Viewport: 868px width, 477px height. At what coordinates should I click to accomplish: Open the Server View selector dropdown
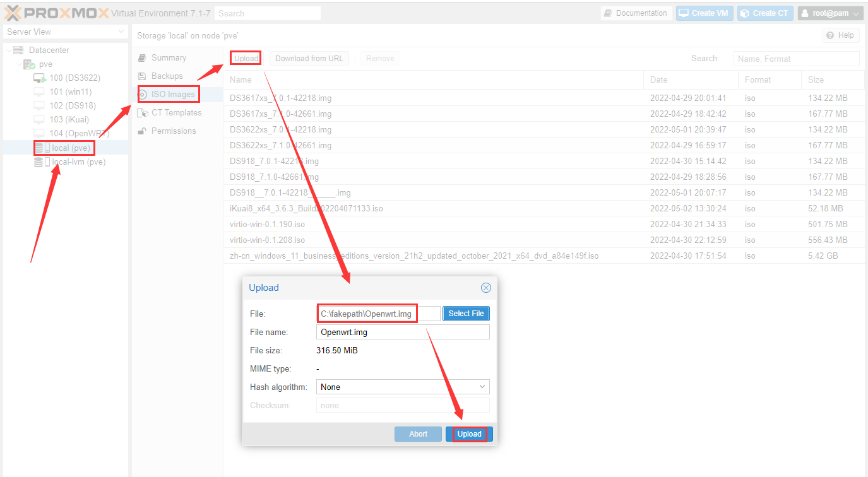pos(65,32)
